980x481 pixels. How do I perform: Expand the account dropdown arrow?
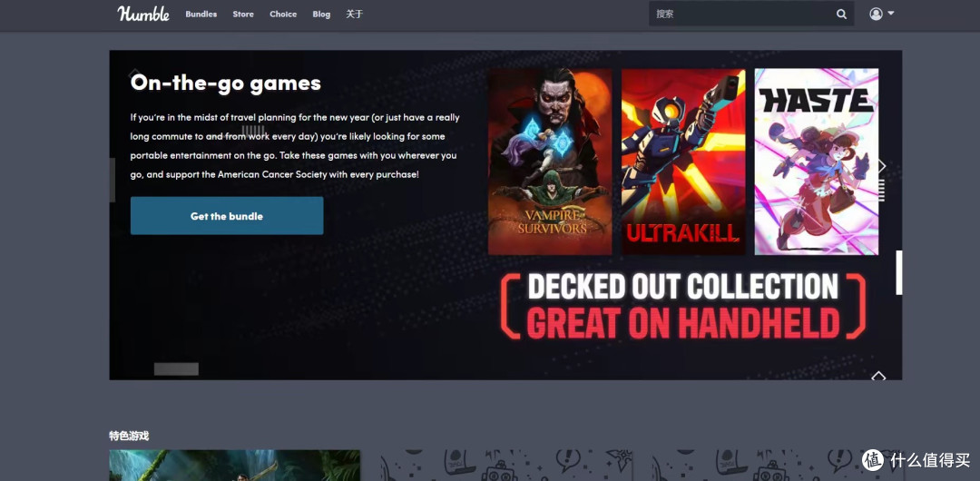[891, 13]
